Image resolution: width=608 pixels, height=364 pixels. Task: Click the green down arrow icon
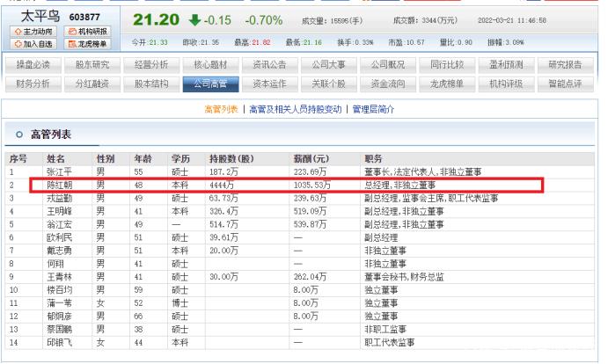pos(194,19)
